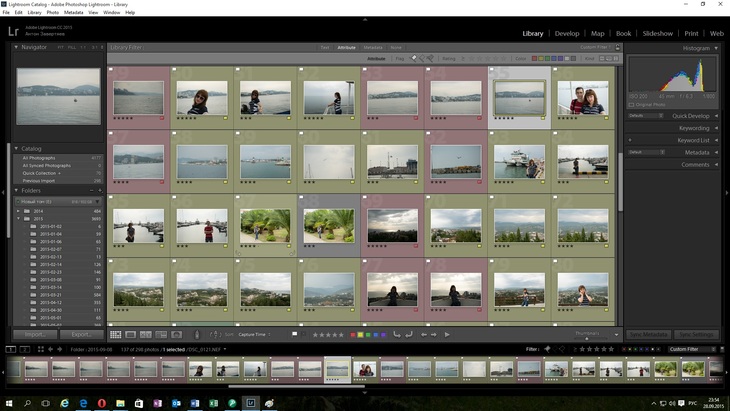Start impromptu slideshow play button

click(x=447, y=335)
